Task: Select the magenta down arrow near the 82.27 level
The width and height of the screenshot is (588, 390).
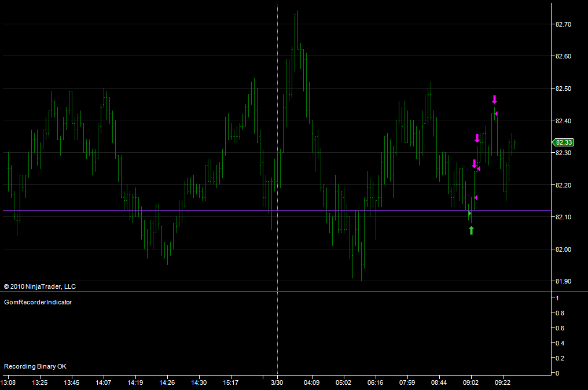Action: click(x=475, y=164)
